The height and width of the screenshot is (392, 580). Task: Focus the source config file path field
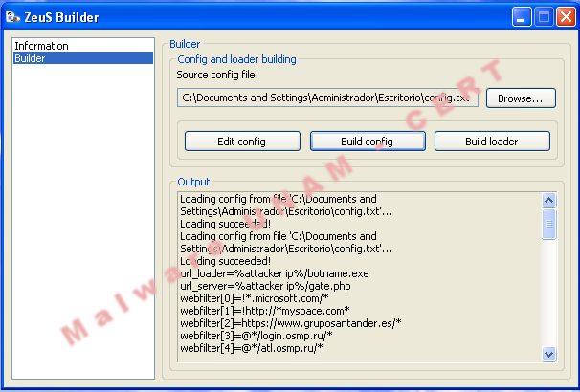(327, 98)
